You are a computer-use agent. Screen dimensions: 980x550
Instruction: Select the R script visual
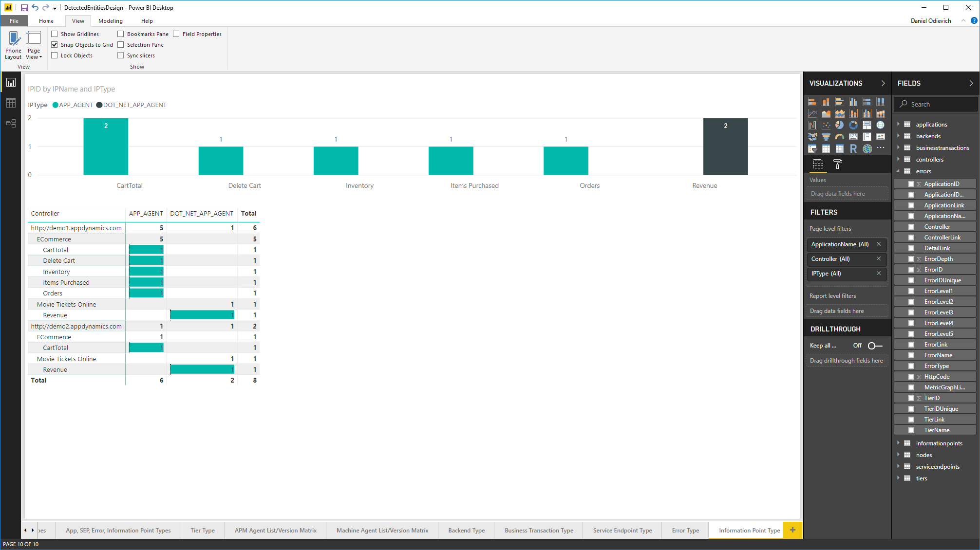pyautogui.click(x=853, y=148)
